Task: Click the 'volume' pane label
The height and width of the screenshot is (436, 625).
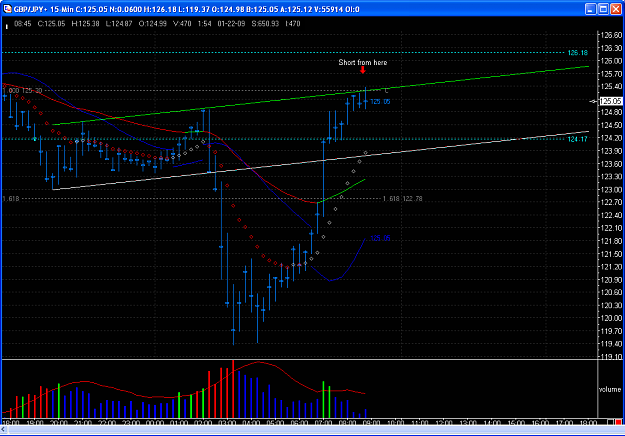Action: [x=610, y=389]
